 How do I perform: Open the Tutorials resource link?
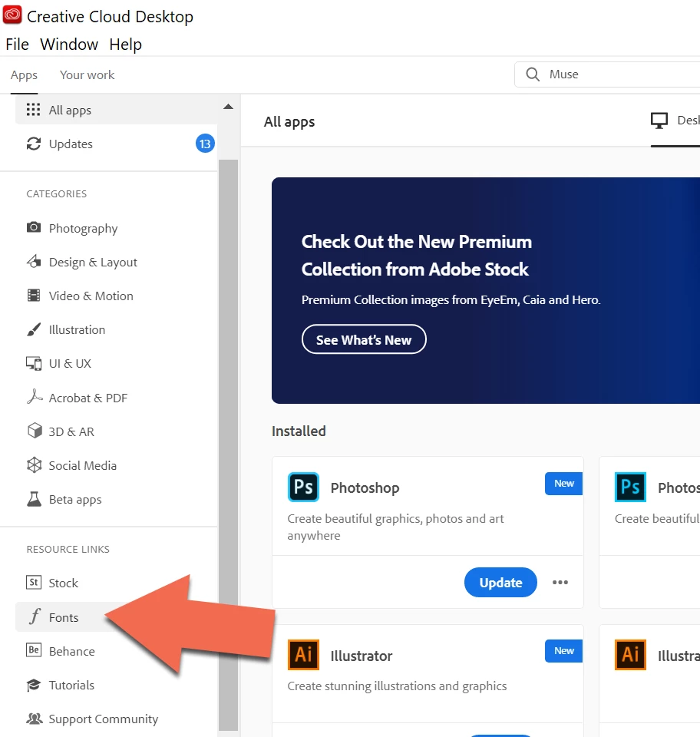tap(71, 686)
